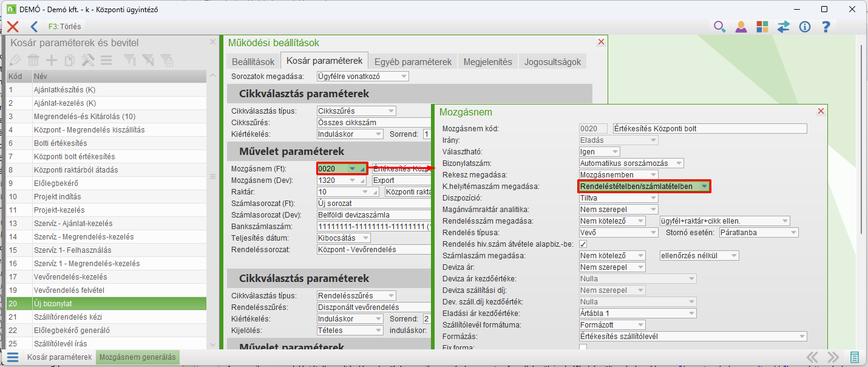Click the double left chevron icon bottom right
The height and width of the screenshot is (367, 868).
[x=812, y=357]
